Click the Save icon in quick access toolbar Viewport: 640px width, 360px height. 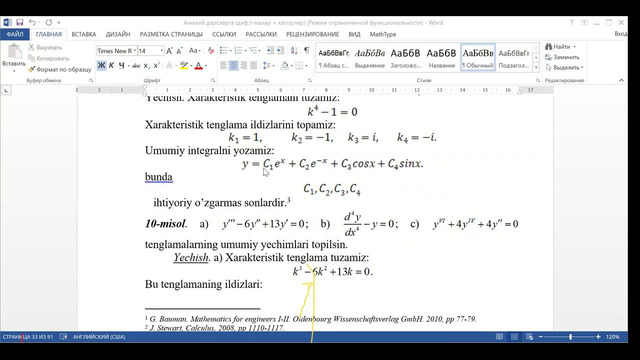20,22
